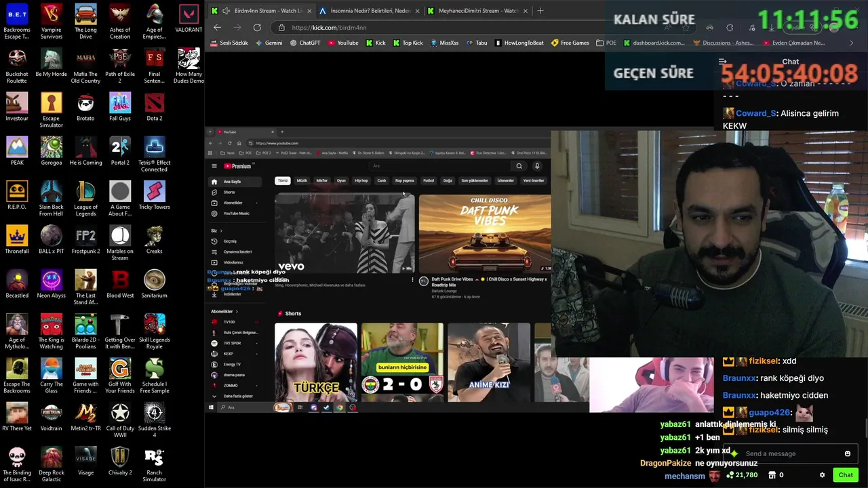Launch Vampire Survivors from the desktop
The height and width of the screenshot is (488, 868).
pyautogui.click(x=52, y=21)
